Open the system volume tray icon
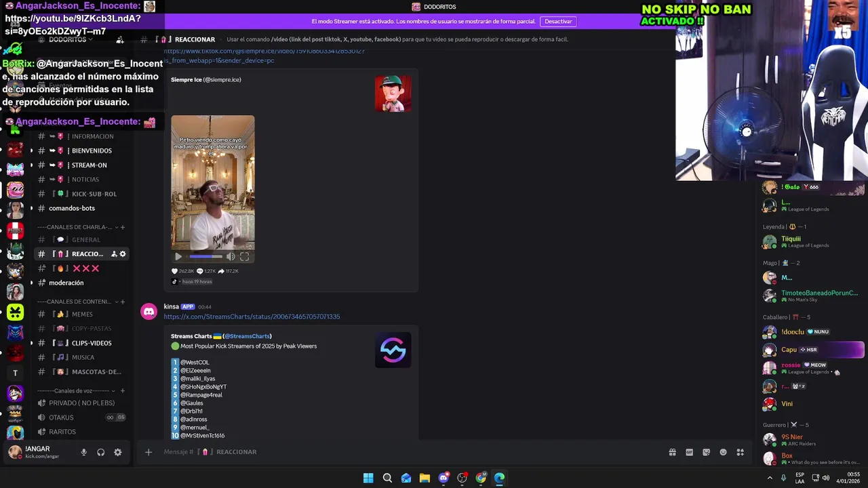868x488 pixels. pos(826,478)
